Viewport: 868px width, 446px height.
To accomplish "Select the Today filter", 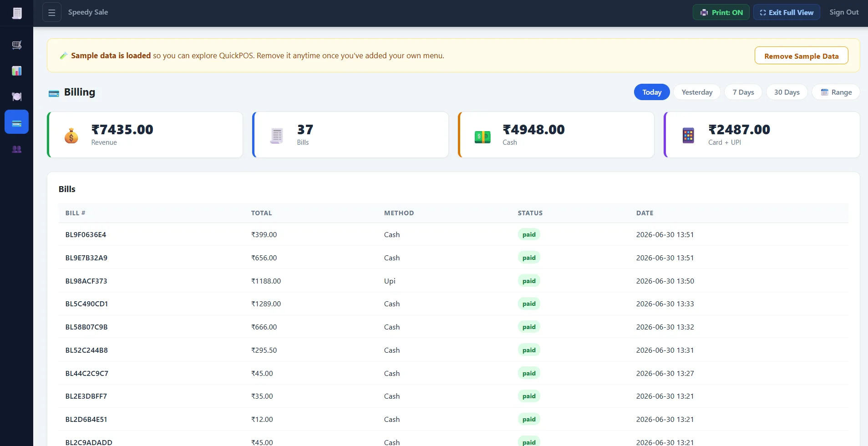I will (652, 92).
